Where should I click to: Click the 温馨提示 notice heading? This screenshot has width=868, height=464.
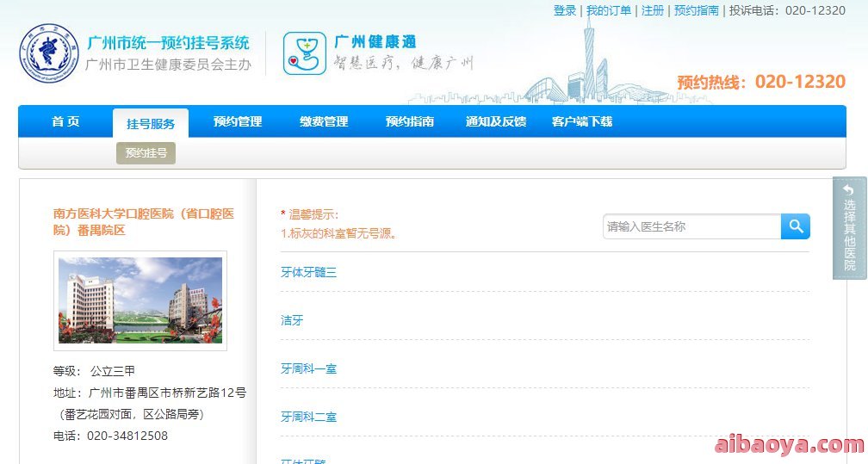click(x=309, y=215)
